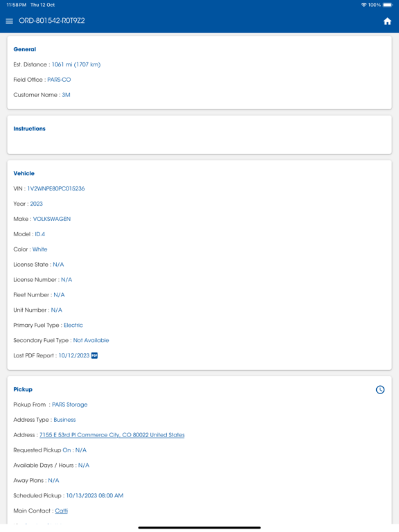Select the General section heading
399x532 pixels.
pyautogui.click(x=25, y=49)
